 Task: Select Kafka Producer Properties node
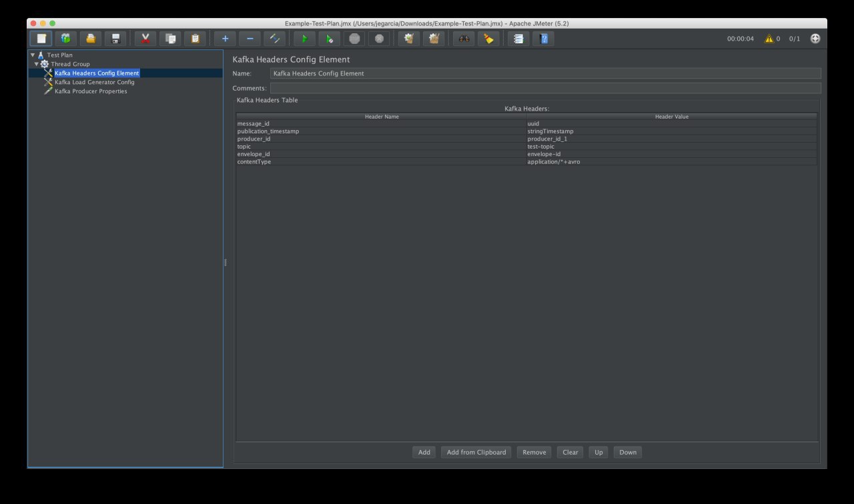(91, 91)
